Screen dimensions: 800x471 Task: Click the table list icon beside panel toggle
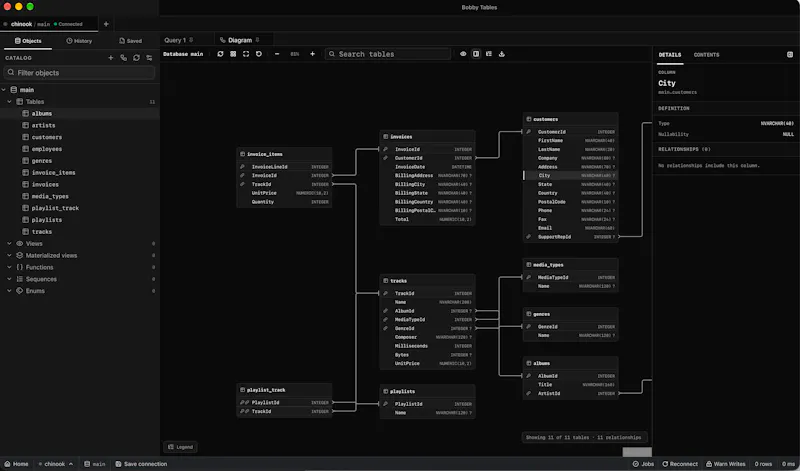pos(489,54)
